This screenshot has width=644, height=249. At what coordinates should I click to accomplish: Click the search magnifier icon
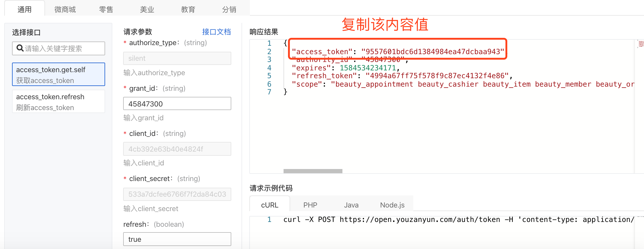point(20,48)
